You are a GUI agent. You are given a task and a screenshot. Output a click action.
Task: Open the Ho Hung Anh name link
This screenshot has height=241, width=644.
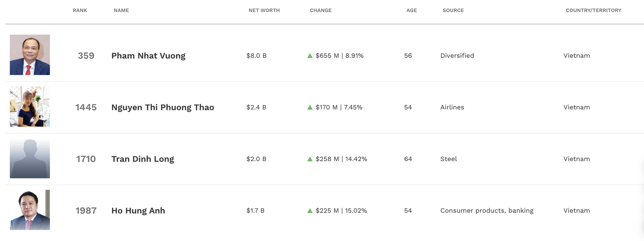138,211
